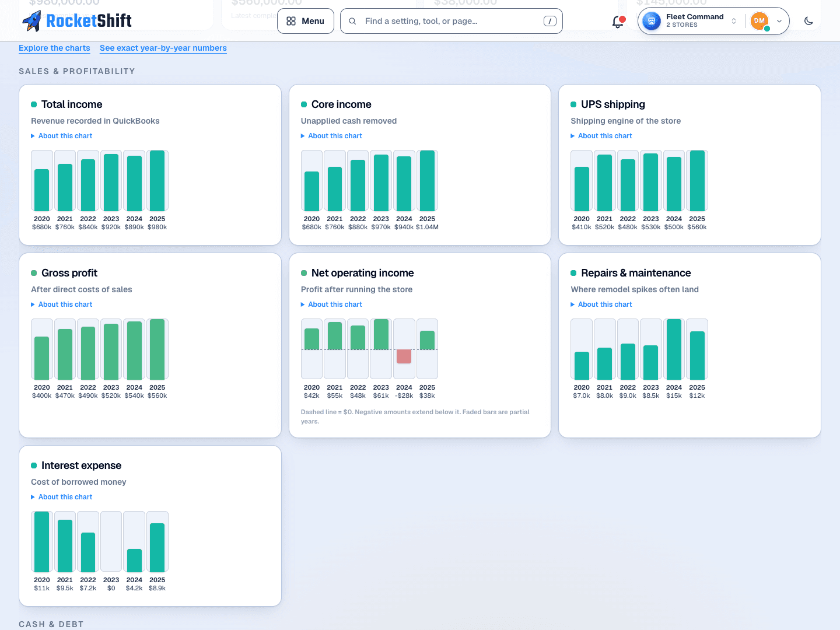
Task: Click the -$28k value under 2024
Action: (404, 396)
